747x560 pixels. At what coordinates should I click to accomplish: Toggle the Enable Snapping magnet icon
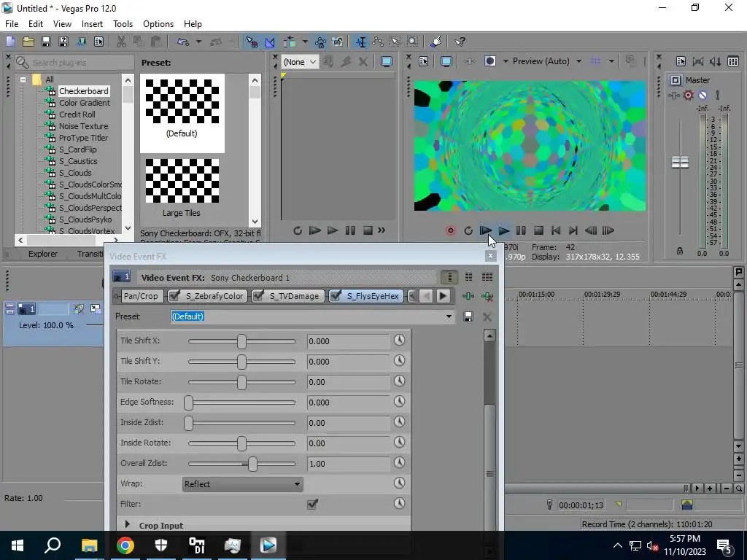click(252, 42)
